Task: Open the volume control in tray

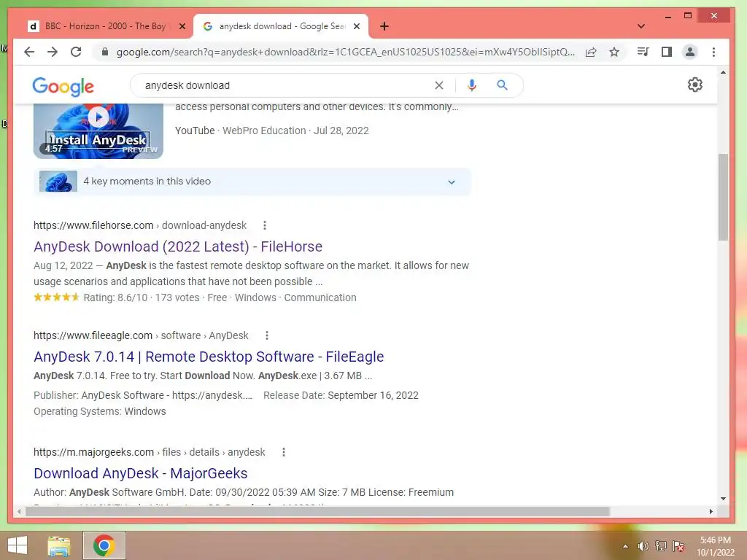Action: pos(643,546)
